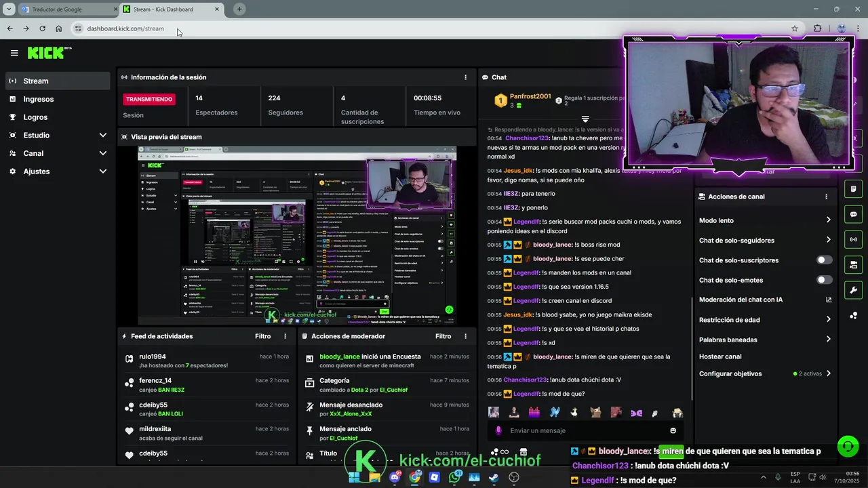
Task: Insert the cat emote
Action: 595,412
